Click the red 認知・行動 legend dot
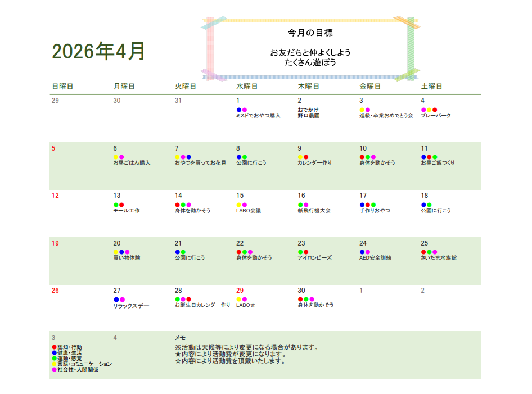 coord(54,347)
